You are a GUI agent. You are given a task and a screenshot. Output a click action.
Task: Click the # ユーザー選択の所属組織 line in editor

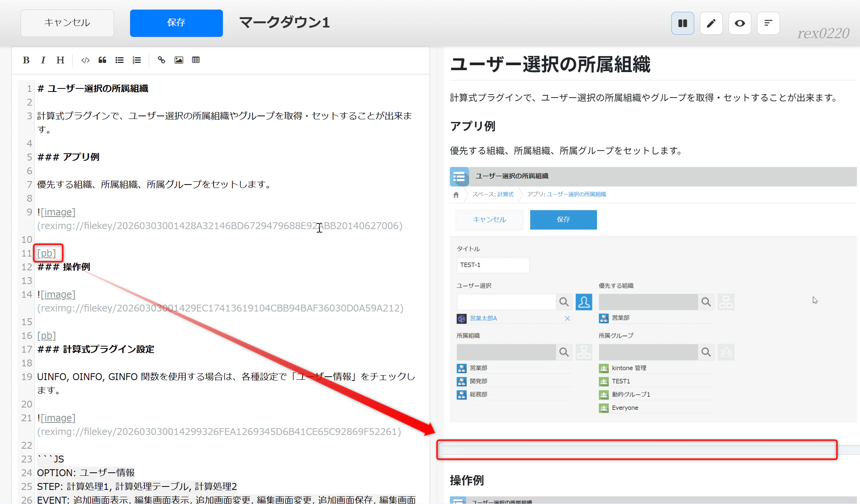tap(93, 88)
